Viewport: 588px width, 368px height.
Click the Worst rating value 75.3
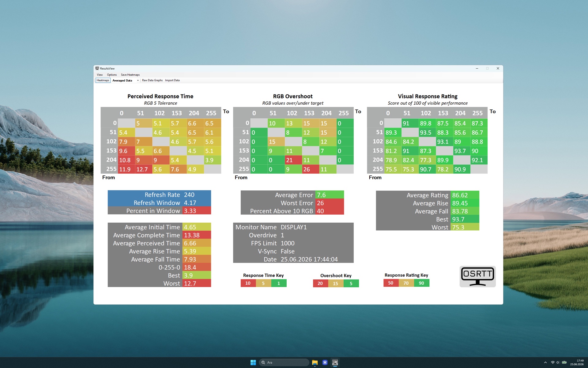(465, 227)
